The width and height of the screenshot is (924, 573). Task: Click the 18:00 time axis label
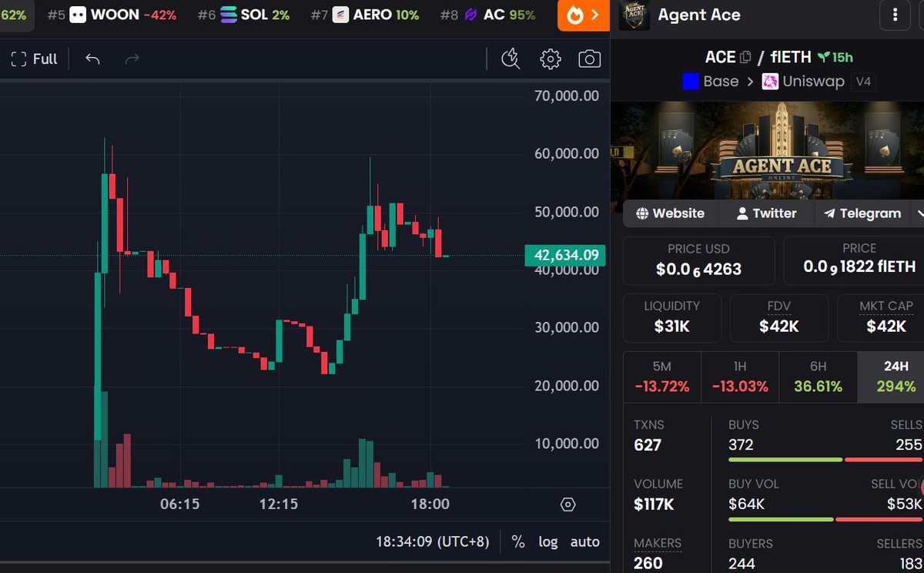point(430,504)
